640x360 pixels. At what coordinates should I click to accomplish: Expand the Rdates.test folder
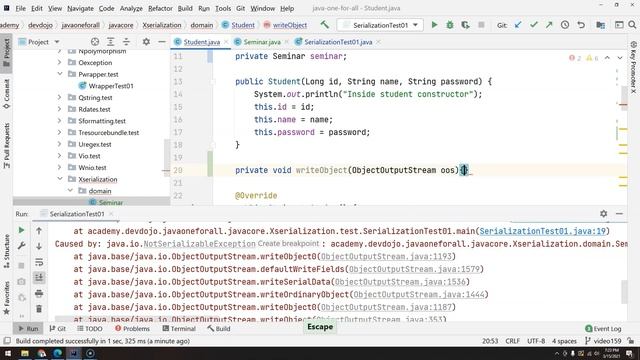60,109
